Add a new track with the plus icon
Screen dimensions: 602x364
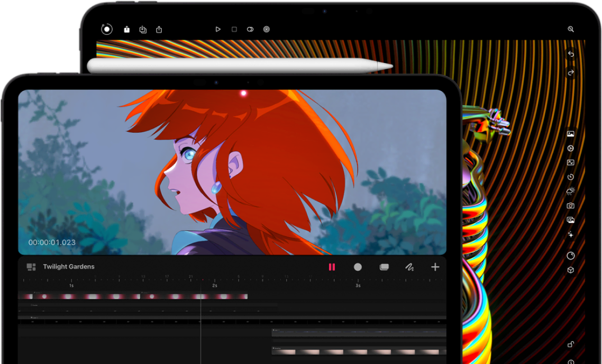pos(435,267)
